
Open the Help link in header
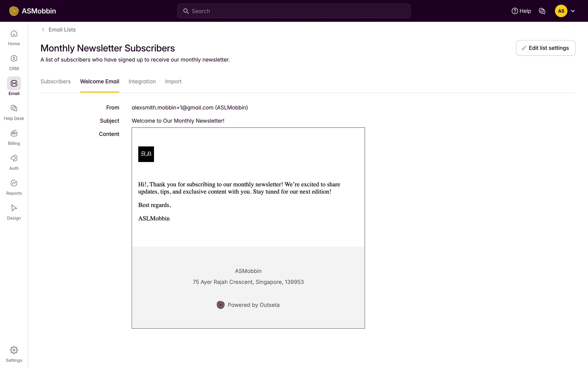point(521,11)
